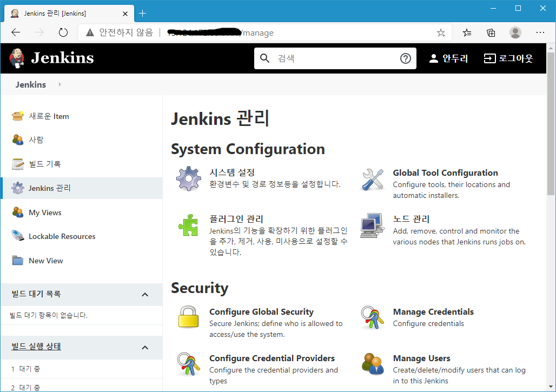Open the 플러그인 관리 link
Screen dimensions: 556x392
pos(236,219)
